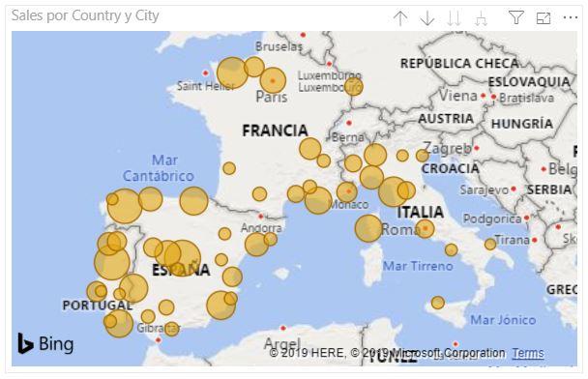Click the bubble on Roma
This screenshot has width=588, height=379.
pos(425,228)
